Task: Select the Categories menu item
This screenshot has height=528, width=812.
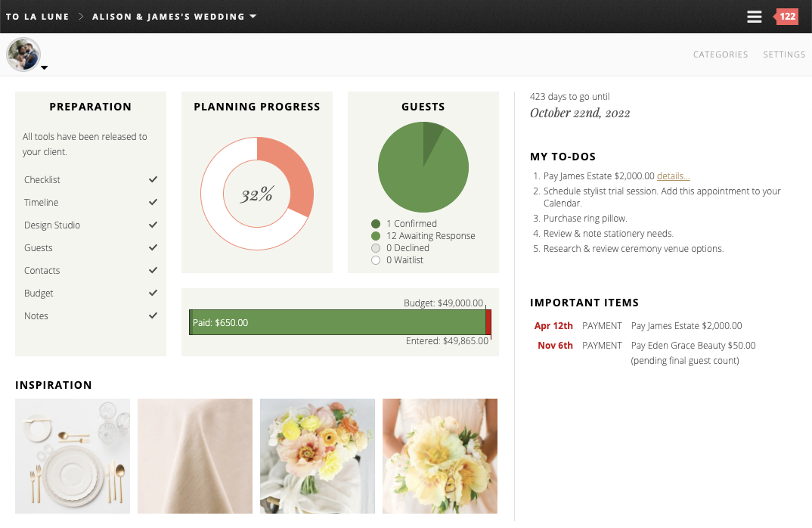Action: click(721, 54)
